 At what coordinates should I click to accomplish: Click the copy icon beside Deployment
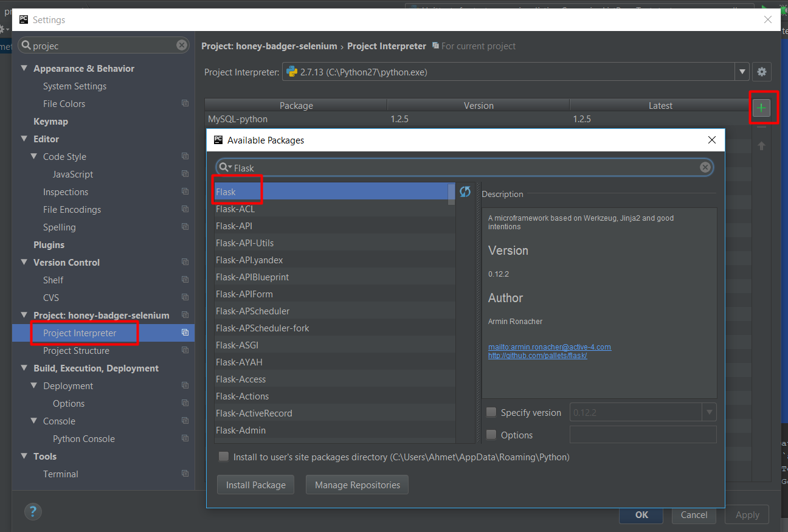185,385
